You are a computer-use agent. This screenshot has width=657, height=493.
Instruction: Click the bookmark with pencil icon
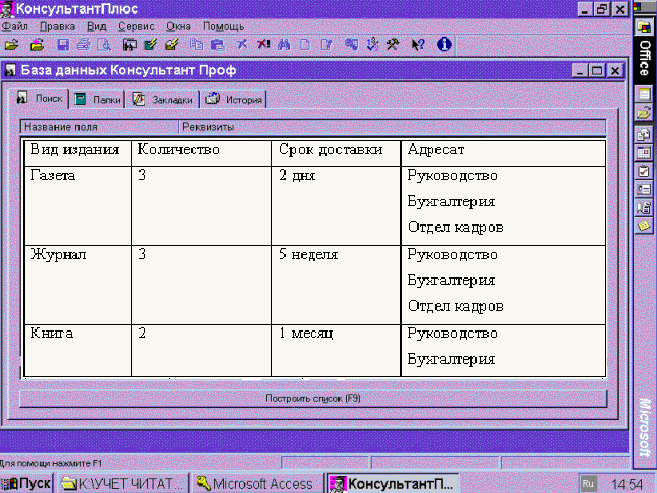[x=171, y=44]
